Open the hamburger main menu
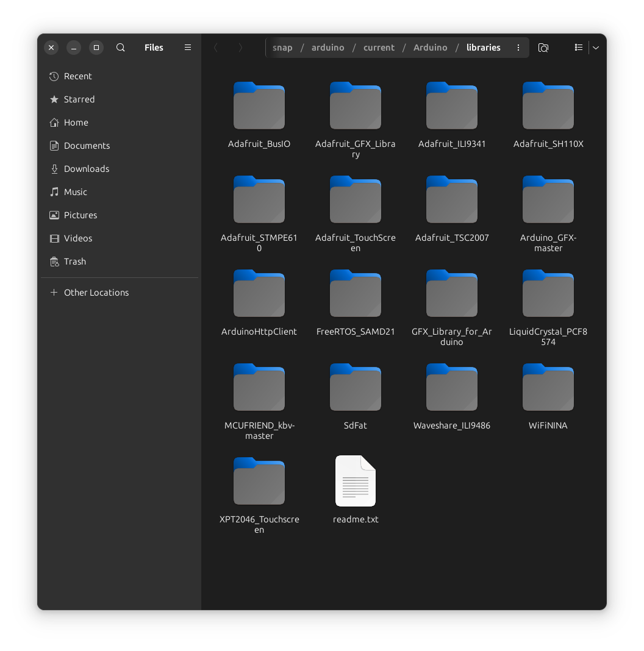 tap(188, 48)
